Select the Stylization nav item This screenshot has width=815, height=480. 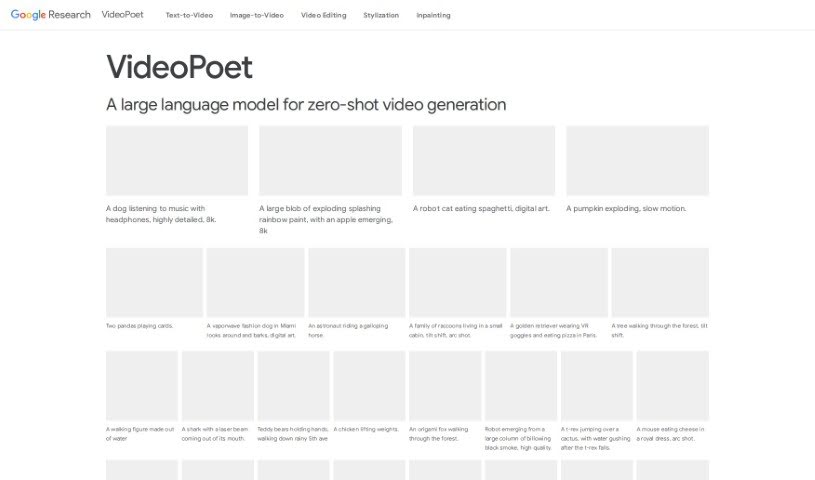pos(381,15)
